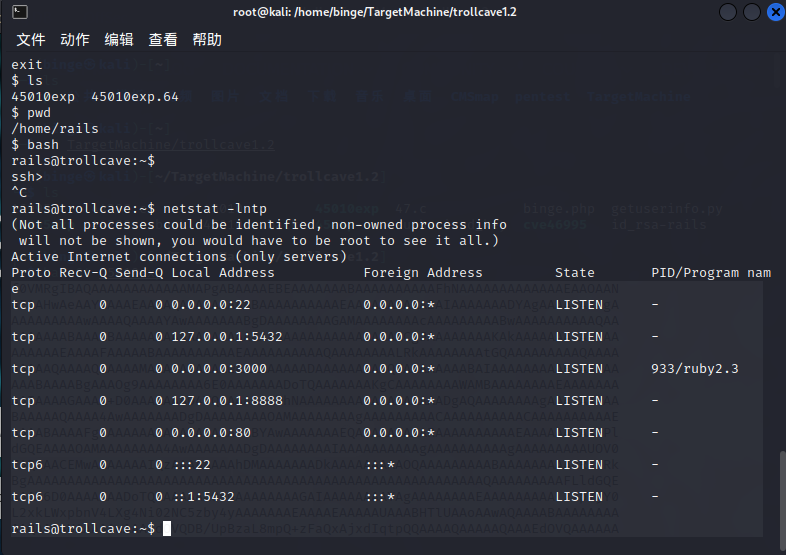Image resolution: width=786 pixels, height=555 pixels.
Task: Click the 'Local Address' column header
Action: click(x=223, y=273)
